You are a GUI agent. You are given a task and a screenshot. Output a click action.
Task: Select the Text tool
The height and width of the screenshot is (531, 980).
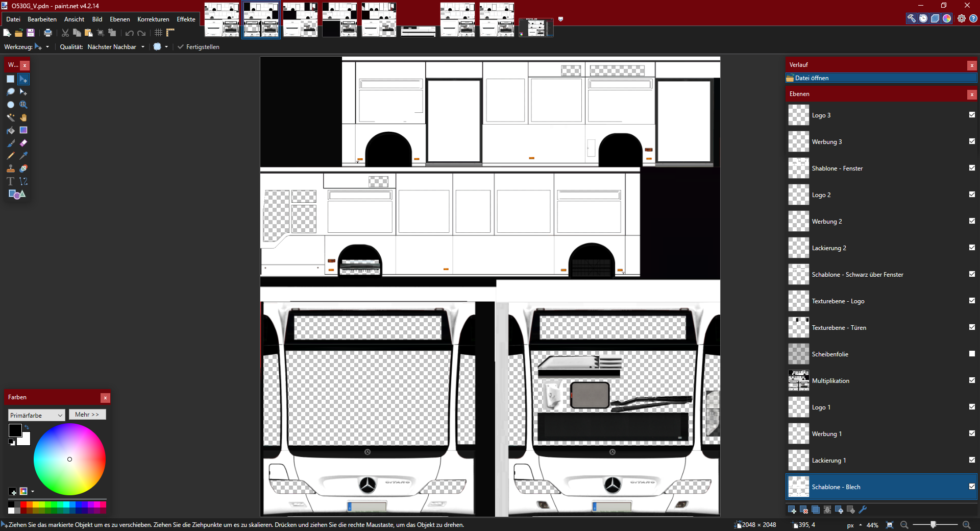point(10,181)
